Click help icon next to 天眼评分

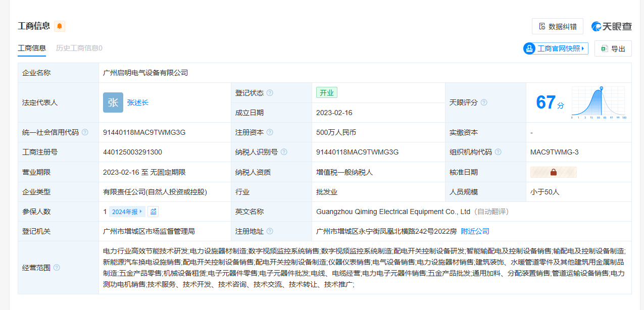(484, 102)
